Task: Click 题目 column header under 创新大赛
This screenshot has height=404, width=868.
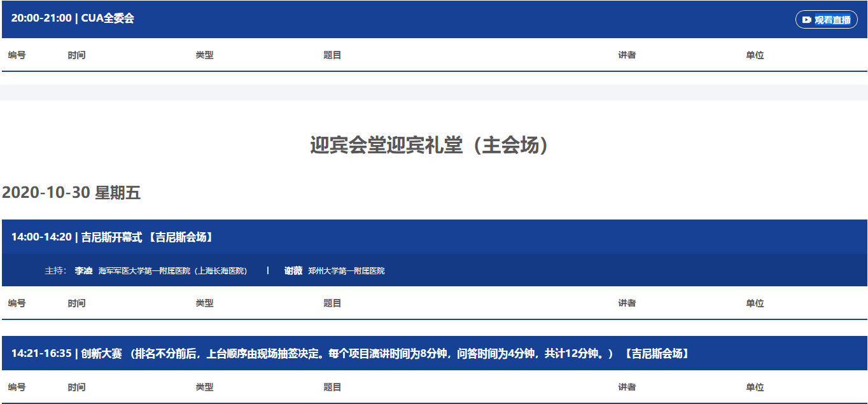Action: click(332, 387)
